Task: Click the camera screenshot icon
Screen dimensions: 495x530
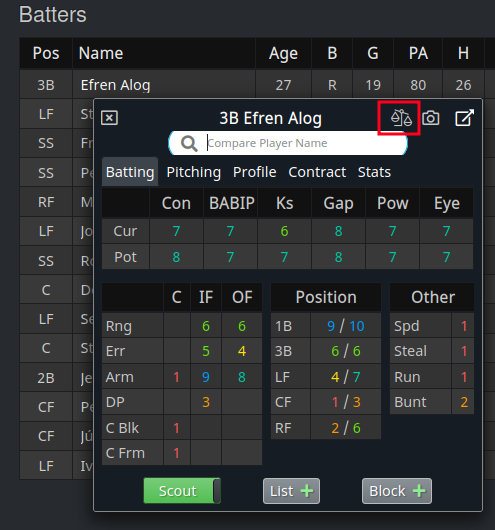Action: pyautogui.click(x=431, y=118)
